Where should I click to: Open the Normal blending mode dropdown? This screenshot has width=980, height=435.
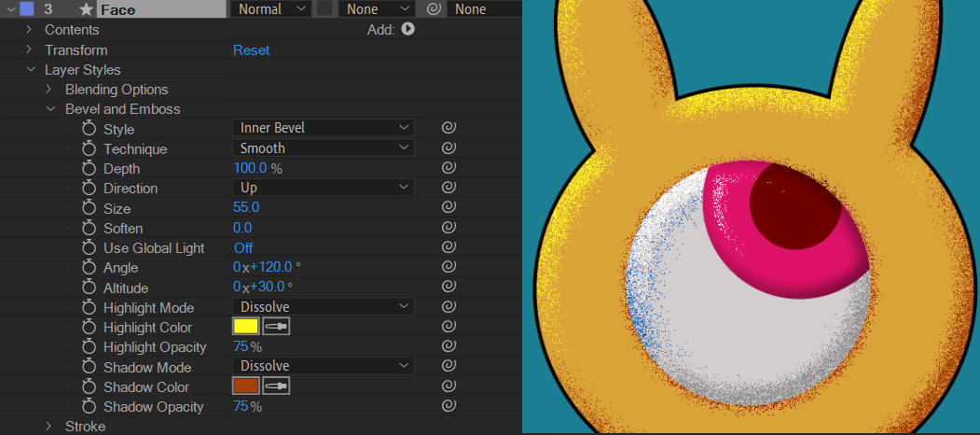pos(272,8)
